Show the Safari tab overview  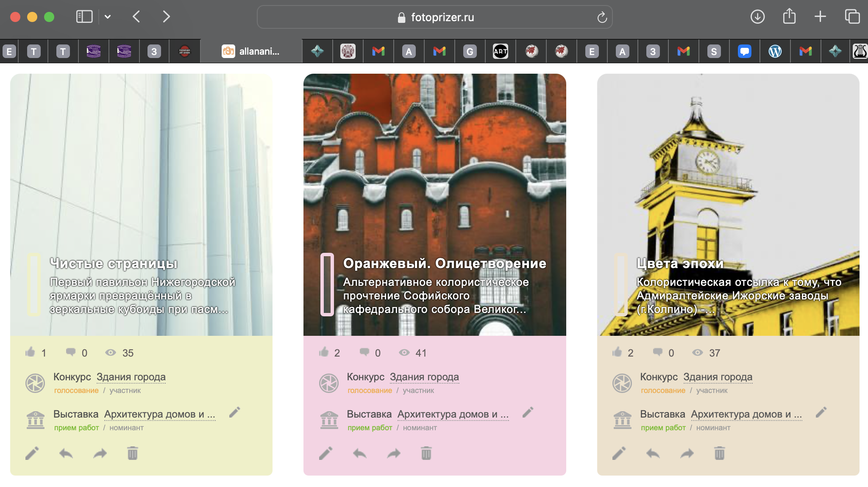852,17
